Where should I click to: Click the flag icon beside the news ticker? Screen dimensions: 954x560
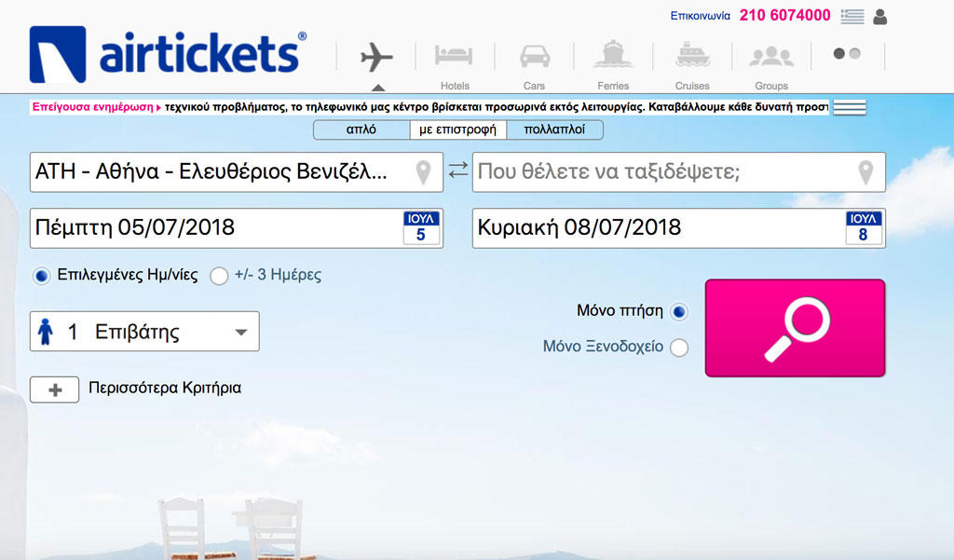[850, 108]
